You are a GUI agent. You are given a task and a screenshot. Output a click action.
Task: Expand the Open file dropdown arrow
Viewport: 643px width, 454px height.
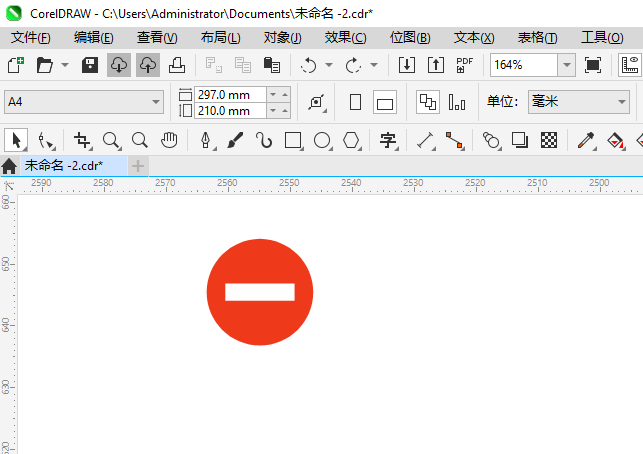click(x=65, y=65)
